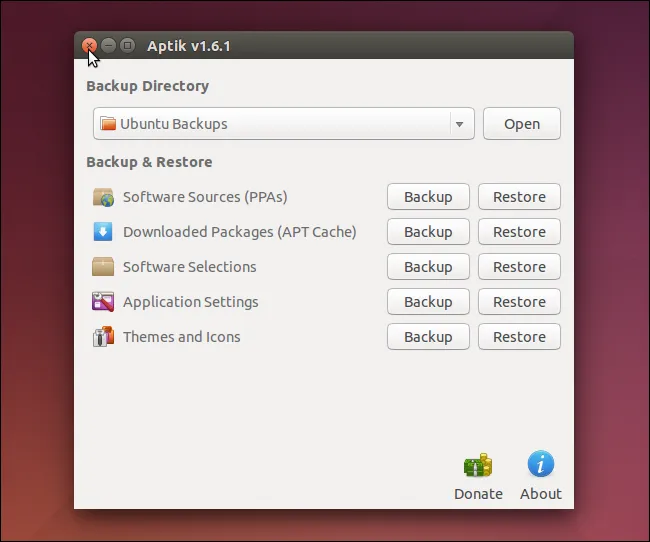Click the Themes and Icons icon

click(103, 337)
